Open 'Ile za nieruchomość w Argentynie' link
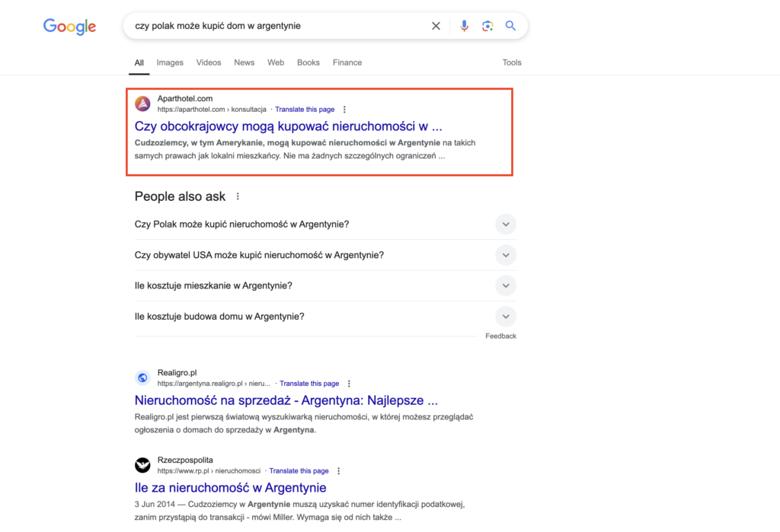The width and height of the screenshot is (780, 532). click(230, 488)
